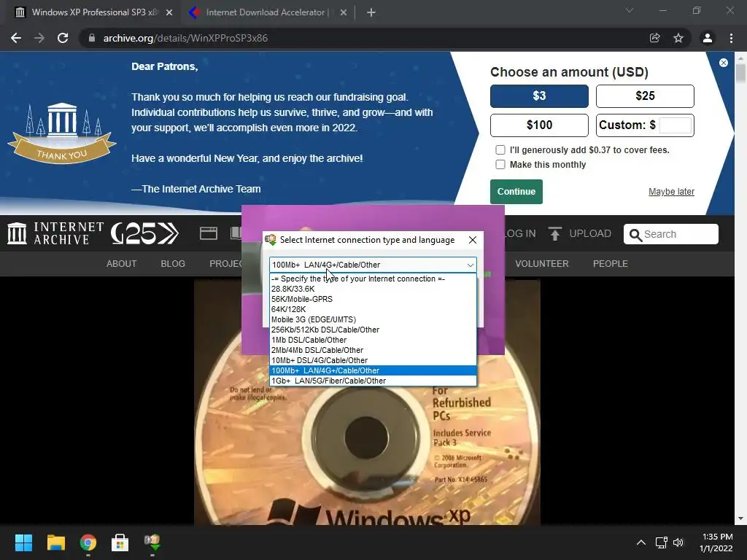
Task: Click the UPLOAD link
Action: tap(589, 234)
